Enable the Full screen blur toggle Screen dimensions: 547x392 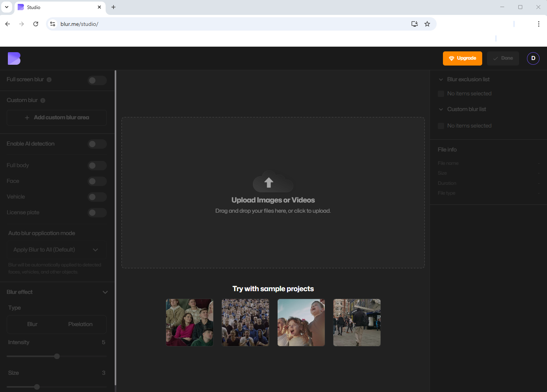(x=97, y=80)
